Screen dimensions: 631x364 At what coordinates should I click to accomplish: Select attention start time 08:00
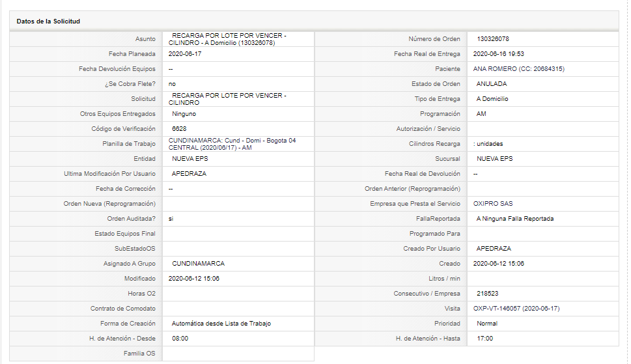[x=180, y=339]
